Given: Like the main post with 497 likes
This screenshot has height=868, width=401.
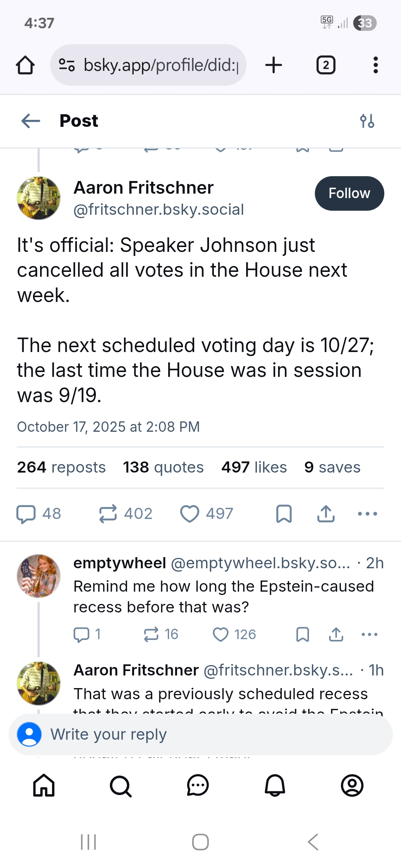Looking at the screenshot, I should click(x=207, y=514).
